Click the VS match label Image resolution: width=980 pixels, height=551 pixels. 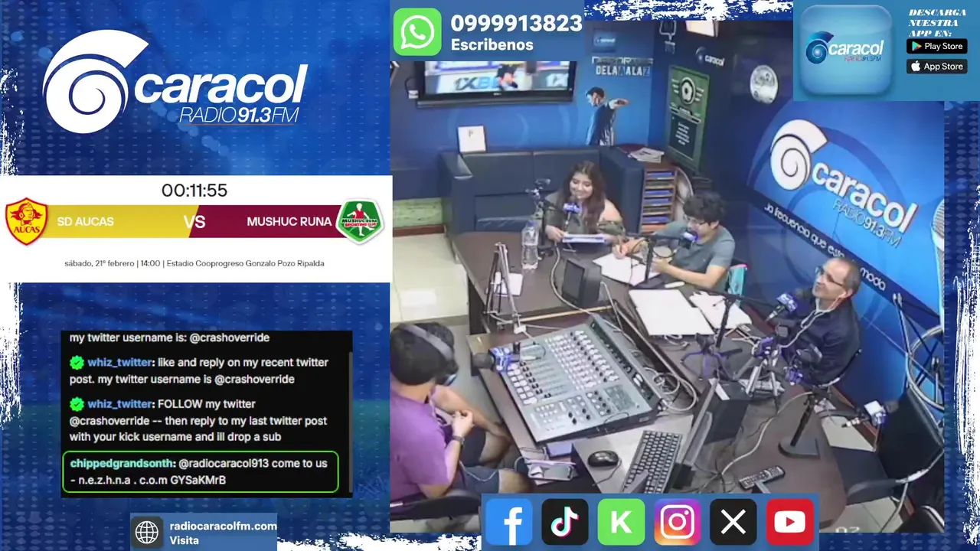195,222
